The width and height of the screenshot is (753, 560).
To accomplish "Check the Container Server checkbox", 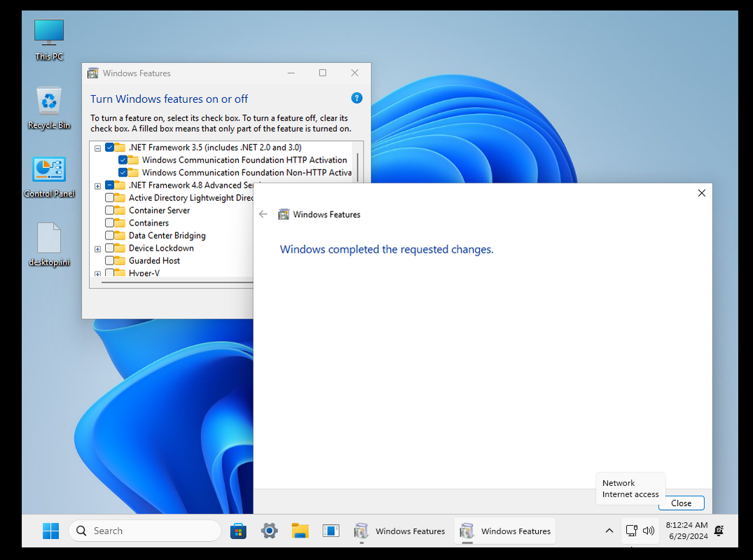I will 109,210.
